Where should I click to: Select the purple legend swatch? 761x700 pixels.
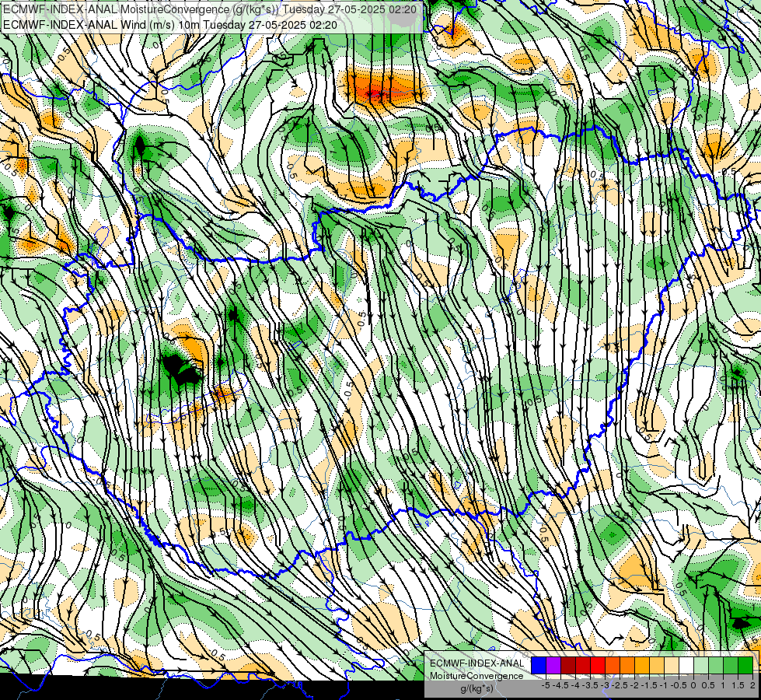tap(553, 666)
